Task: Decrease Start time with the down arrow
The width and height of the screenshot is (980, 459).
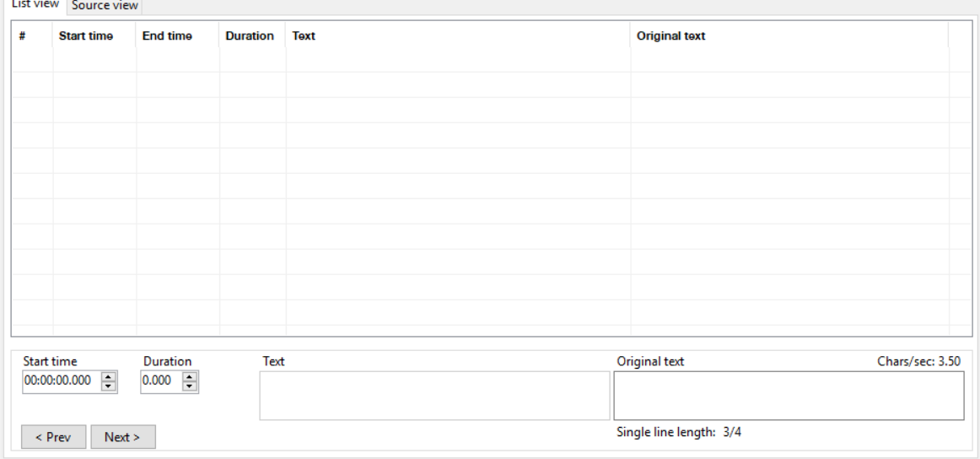Action: [108, 386]
